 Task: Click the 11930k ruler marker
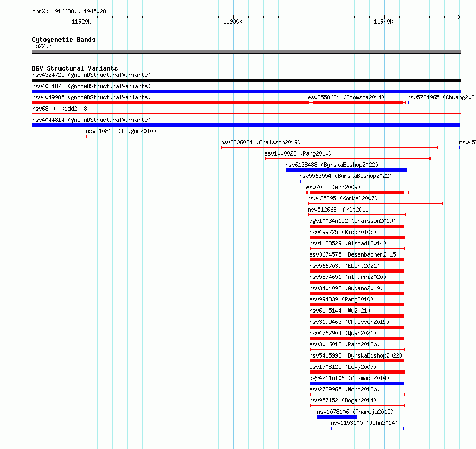(x=233, y=21)
